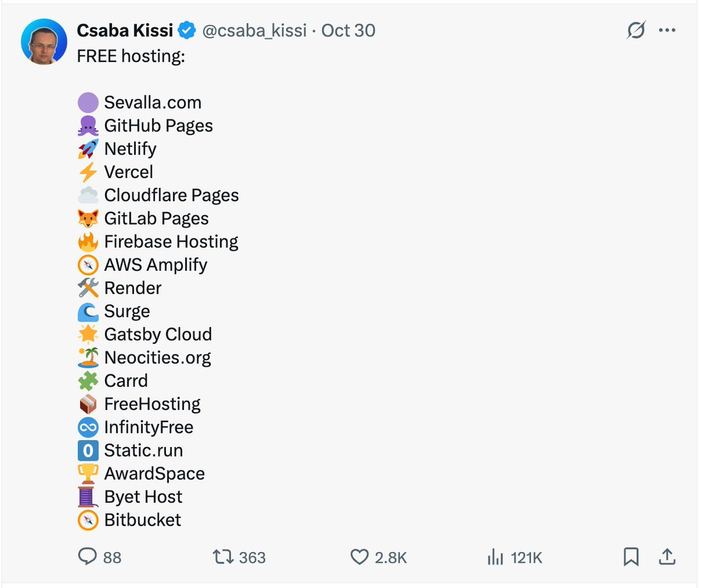Viewport: 708px width, 588px height.
Task: Open the Neocities.org link
Action: click(158, 357)
